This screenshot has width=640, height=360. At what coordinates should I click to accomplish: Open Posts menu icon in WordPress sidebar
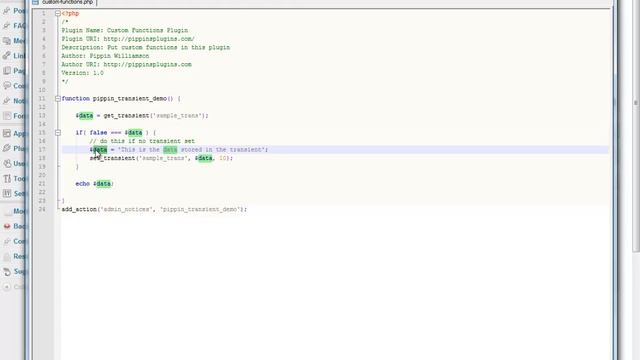click(7, 11)
